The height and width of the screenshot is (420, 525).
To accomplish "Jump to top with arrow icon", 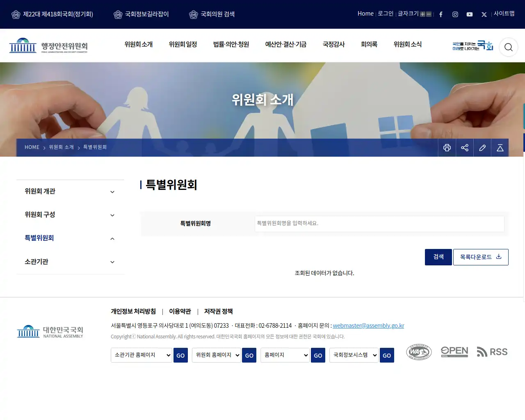I will pos(500,148).
